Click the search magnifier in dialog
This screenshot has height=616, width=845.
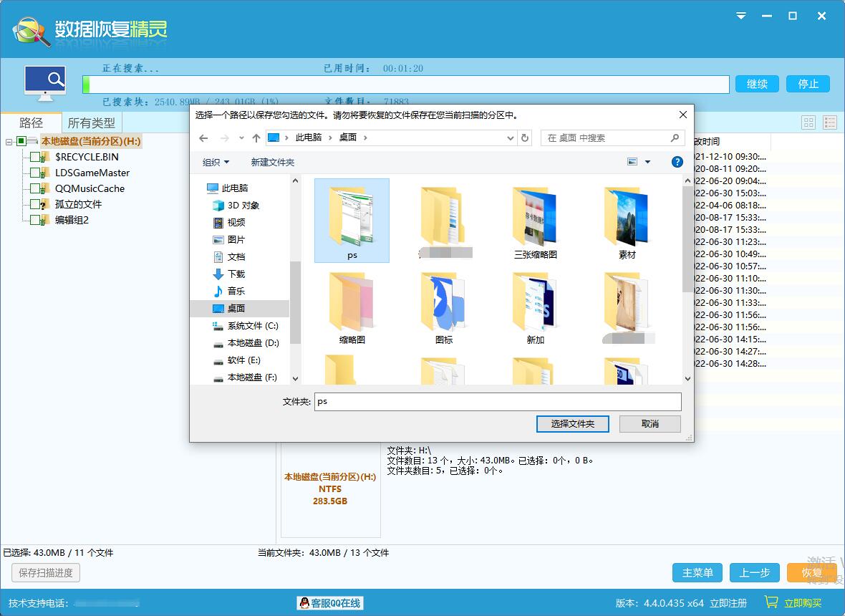675,138
